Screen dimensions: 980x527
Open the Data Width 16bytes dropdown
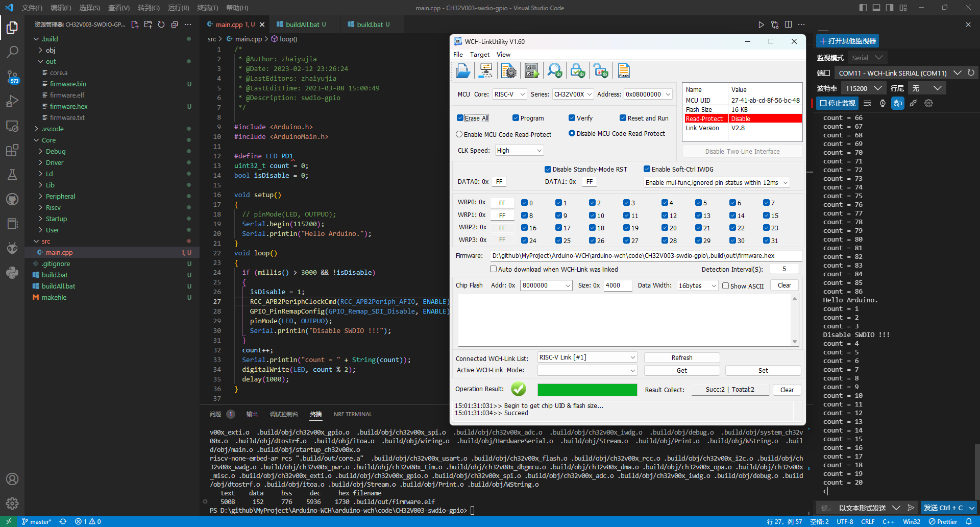coord(697,286)
